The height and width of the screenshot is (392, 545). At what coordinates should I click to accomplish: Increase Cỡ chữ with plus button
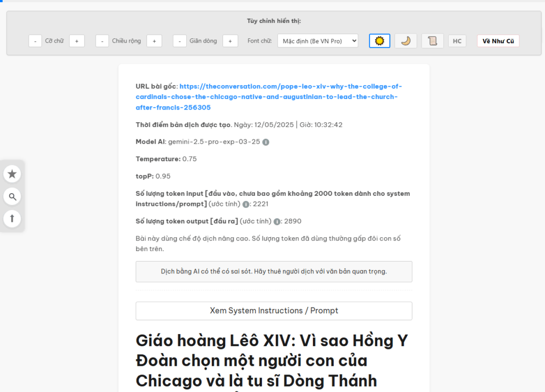click(x=77, y=41)
